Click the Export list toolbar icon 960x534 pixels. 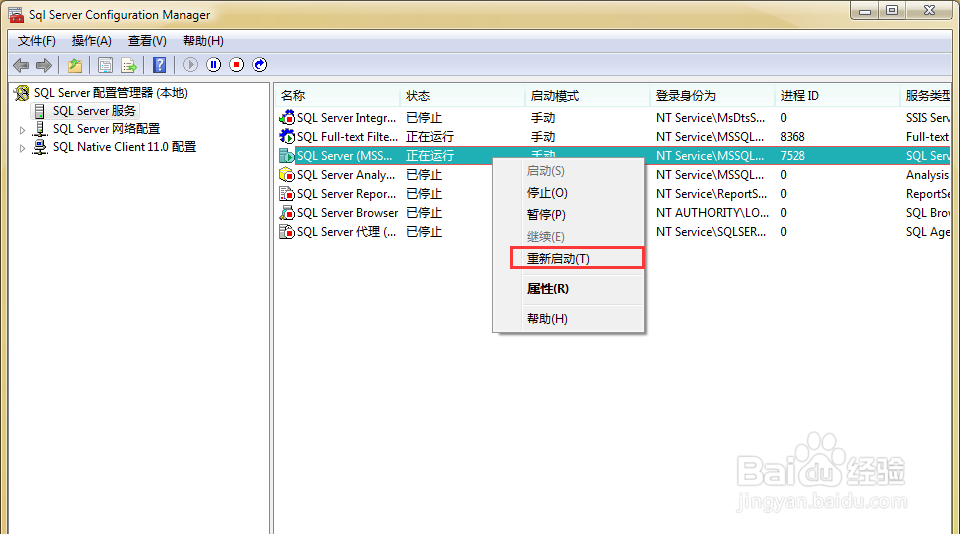[129, 65]
